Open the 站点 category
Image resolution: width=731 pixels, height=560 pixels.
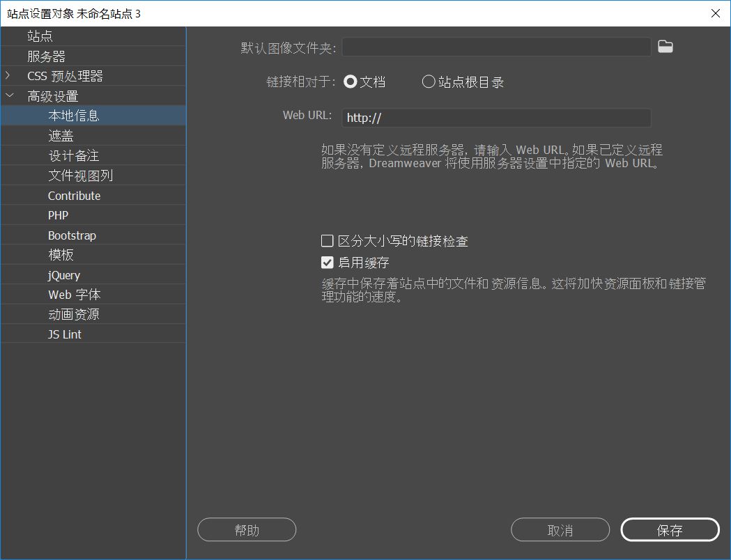click(93, 36)
